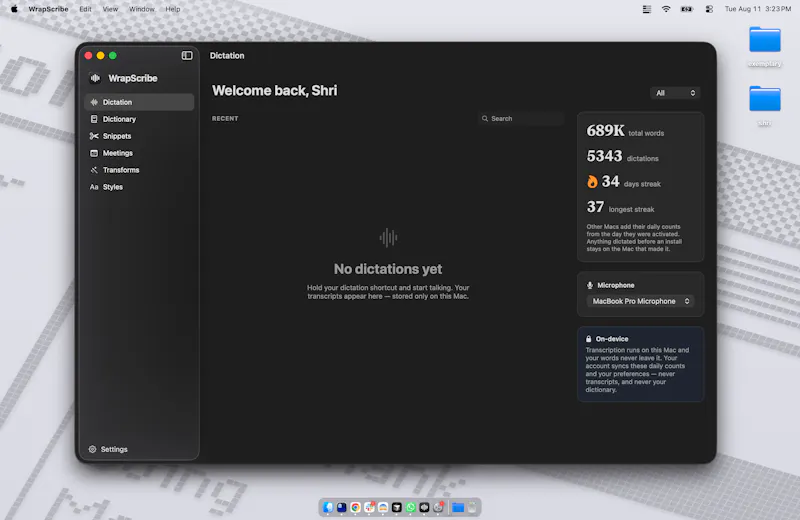Click the Snippets scissors icon
The width and height of the screenshot is (800, 520).
94,136
